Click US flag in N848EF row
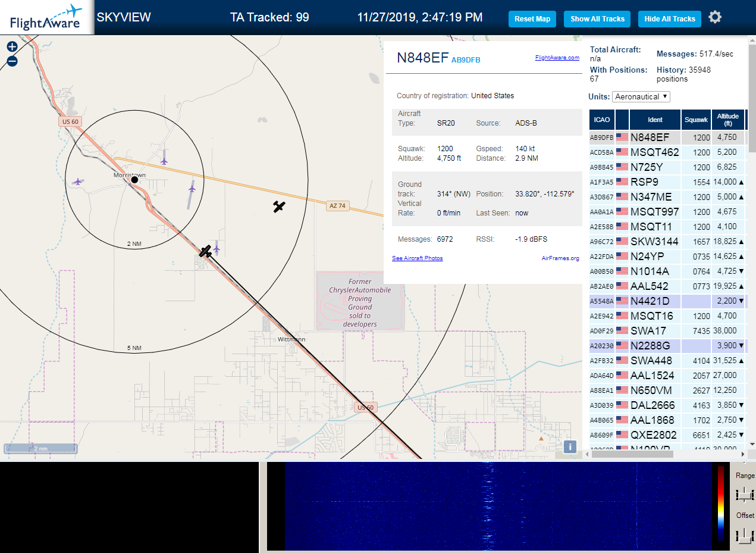The image size is (756, 553). 622,138
